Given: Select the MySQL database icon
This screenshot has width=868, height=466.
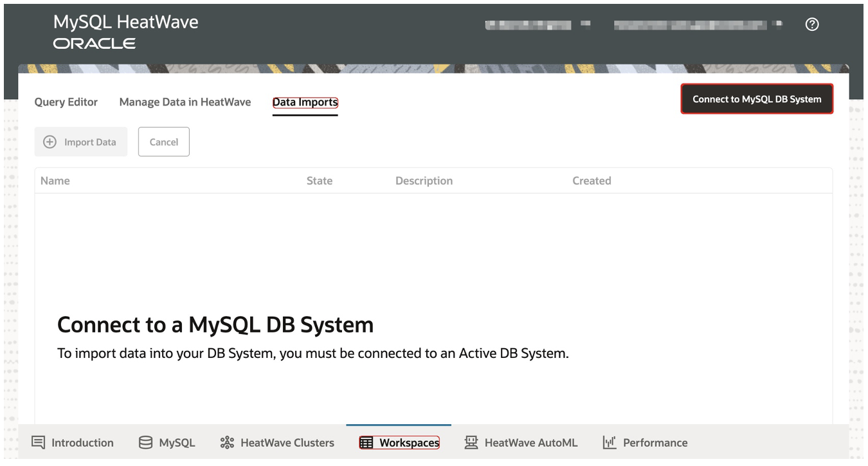Looking at the screenshot, I should coord(145,442).
